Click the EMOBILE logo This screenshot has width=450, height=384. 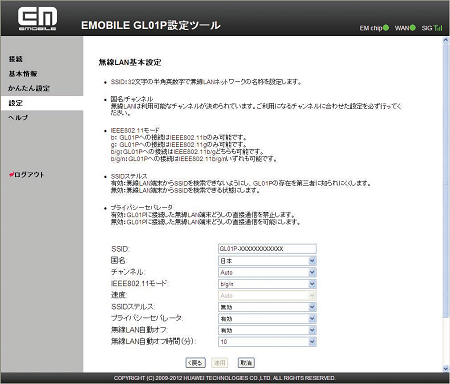[37, 18]
